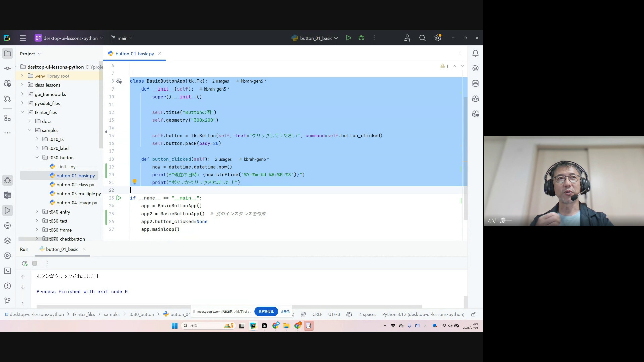The image size is (644, 362).
Task: Toggle read-only lock icon in status bar
Action: tap(474, 314)
